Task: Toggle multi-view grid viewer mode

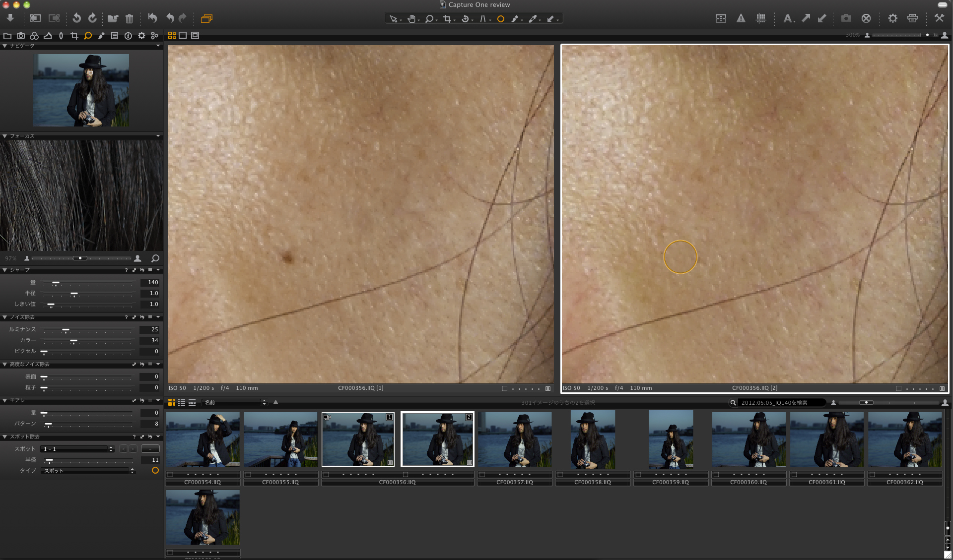Action: point(172,35)
